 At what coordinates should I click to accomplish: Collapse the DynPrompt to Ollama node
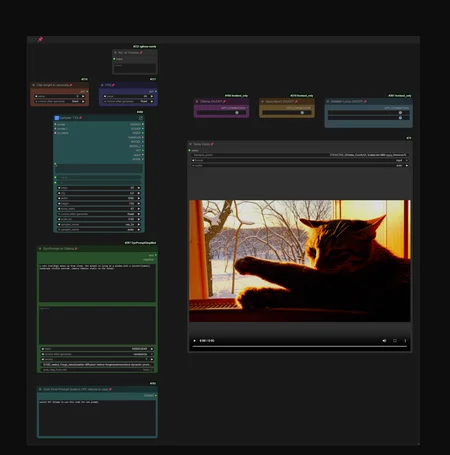coord(40,249)
